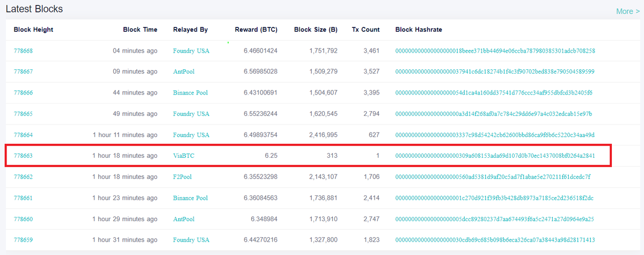This screenshot has width=644, height=255.
Task: Click the Block Time column header
Action: click(x=140, y=30)
